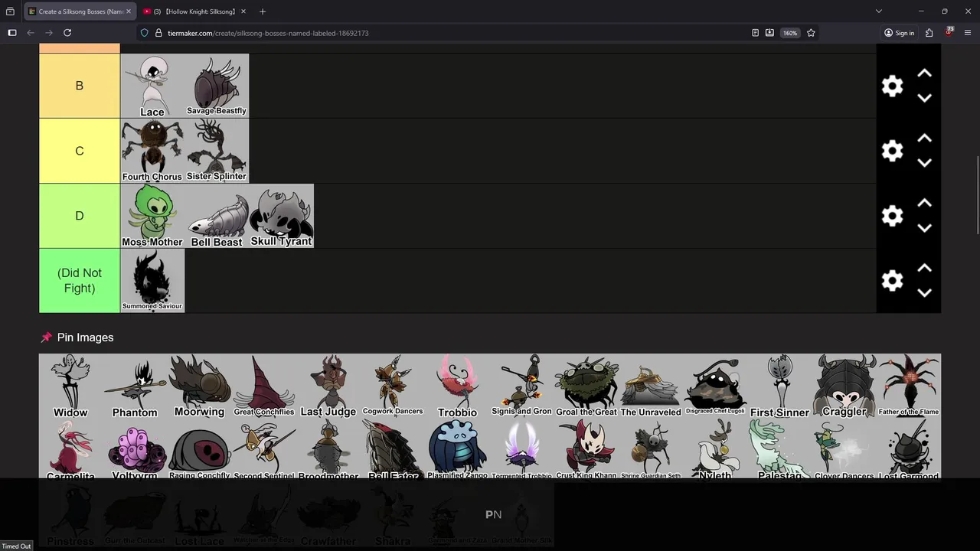Screen dimensions: 980x551
Task: Sign in to Firefox account
Action: click(x=899, y=33)
